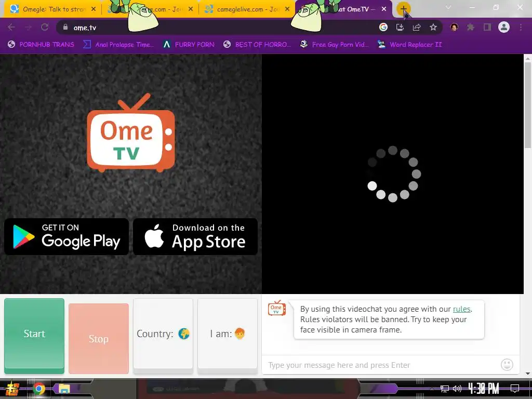
Task: Close the OmeTV tab
Action: point(384,9)
